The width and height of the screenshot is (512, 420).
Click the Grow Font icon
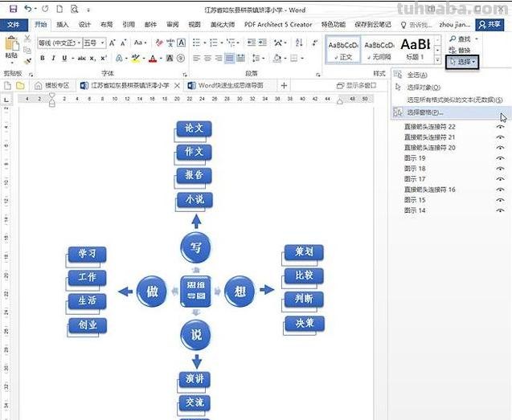112,43
